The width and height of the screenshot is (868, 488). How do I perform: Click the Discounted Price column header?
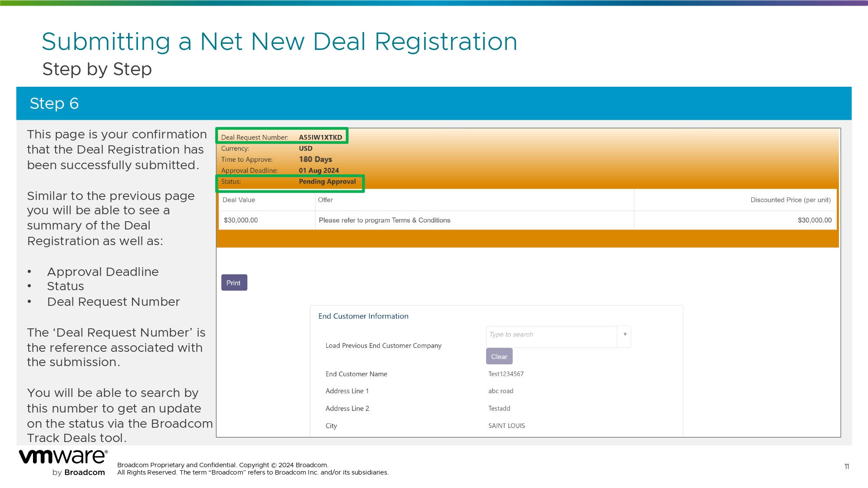tap(790, 200)
